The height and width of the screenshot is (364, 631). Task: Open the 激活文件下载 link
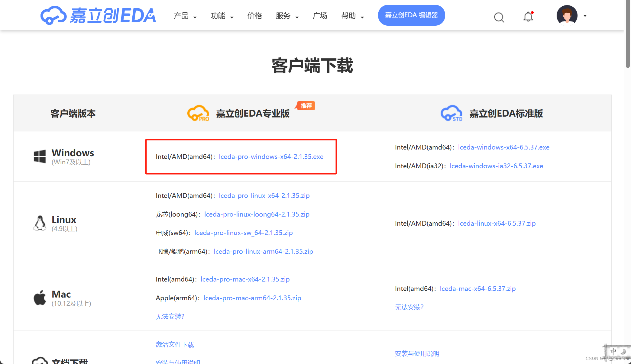174,344
